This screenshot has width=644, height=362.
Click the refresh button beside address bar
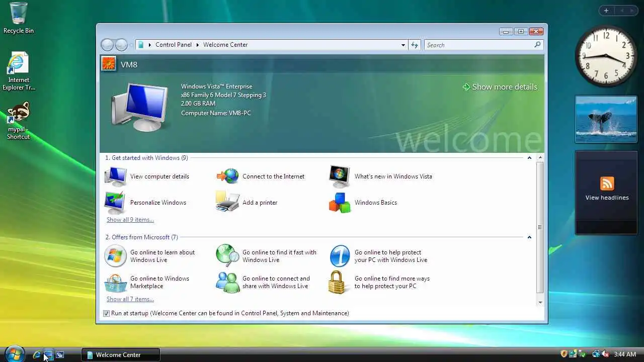coord(414,45)
